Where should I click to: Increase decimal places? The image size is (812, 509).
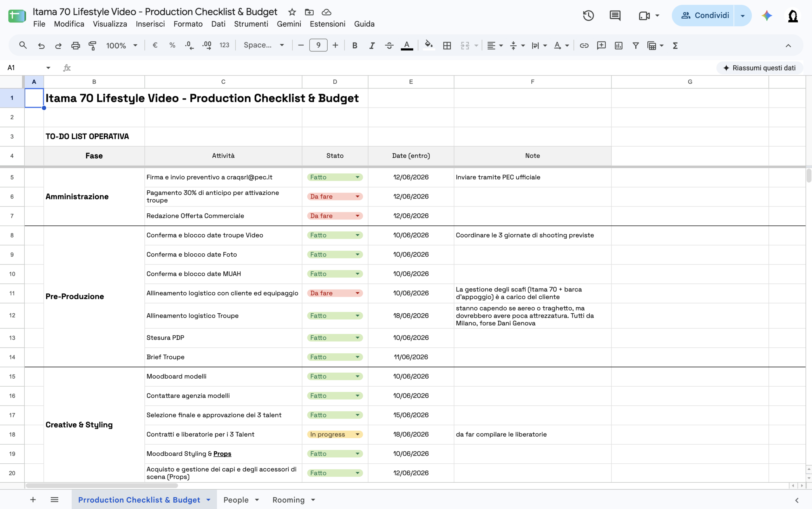pos(207,45)
